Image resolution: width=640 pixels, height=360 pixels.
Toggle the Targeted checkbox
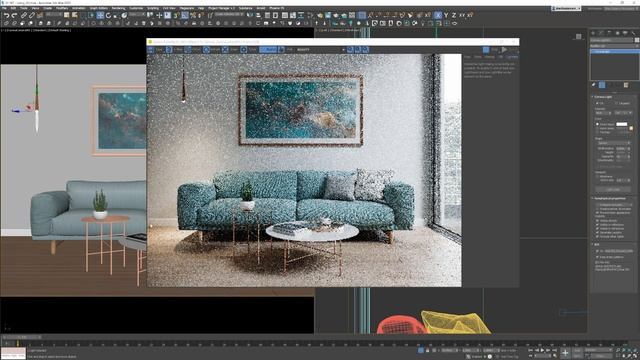coord(616,103)
